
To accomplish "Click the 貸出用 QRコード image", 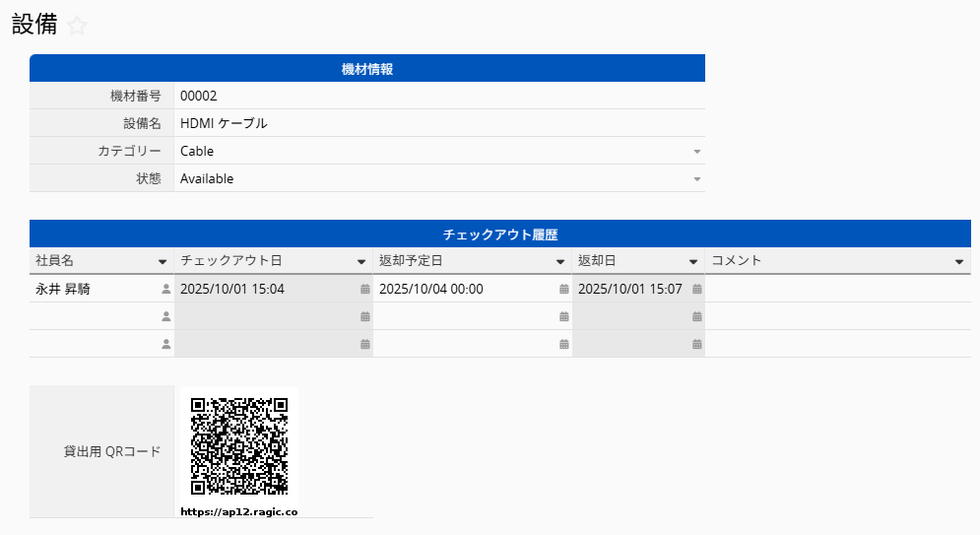I will click(239, 446).
